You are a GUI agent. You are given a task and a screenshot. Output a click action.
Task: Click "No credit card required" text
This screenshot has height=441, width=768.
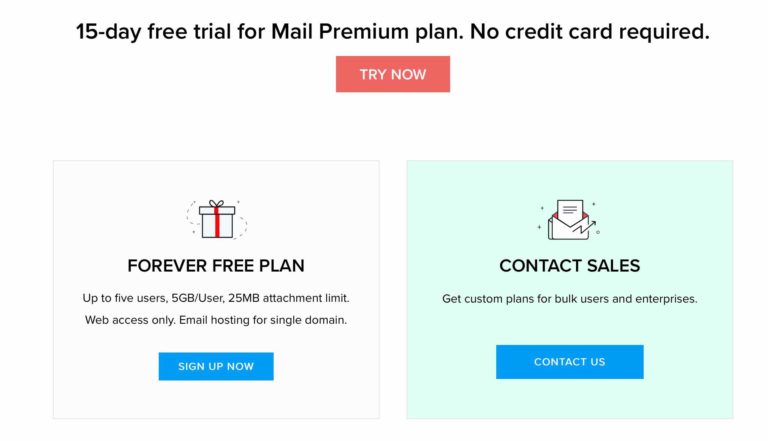point(606,31)
